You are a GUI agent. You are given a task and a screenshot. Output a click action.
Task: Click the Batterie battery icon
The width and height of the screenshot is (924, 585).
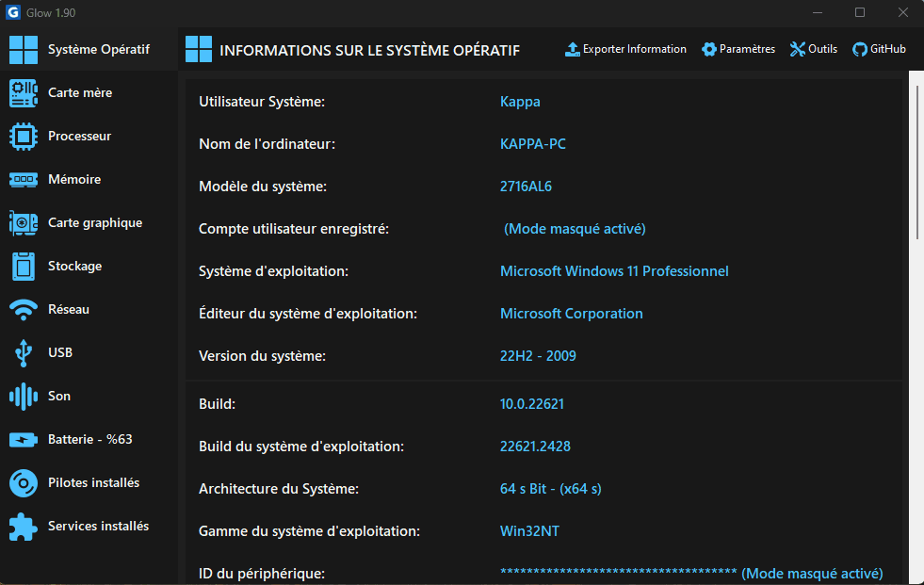pos(24,440)
